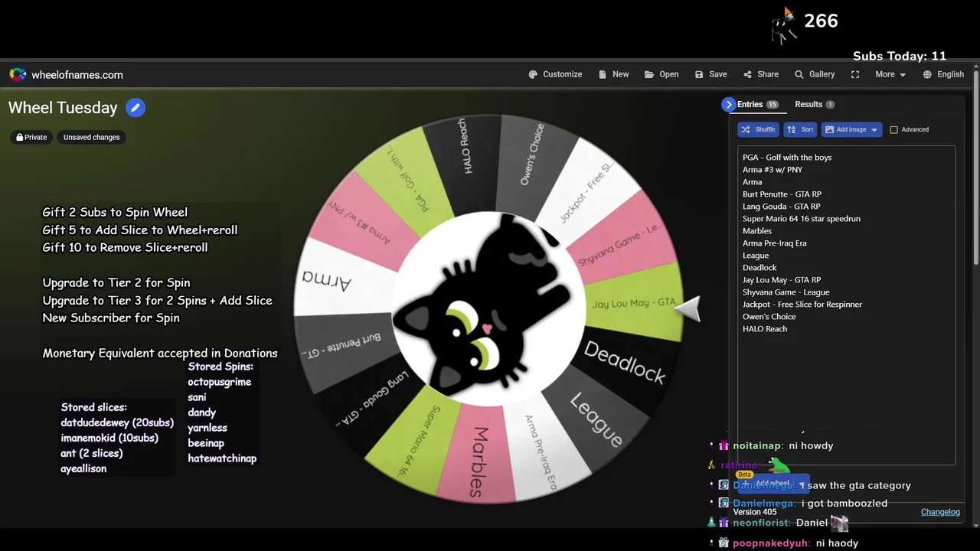This screenshot has width=980, height=551.
Task: Click the League wheel slice
Action: tap(599, 419)
